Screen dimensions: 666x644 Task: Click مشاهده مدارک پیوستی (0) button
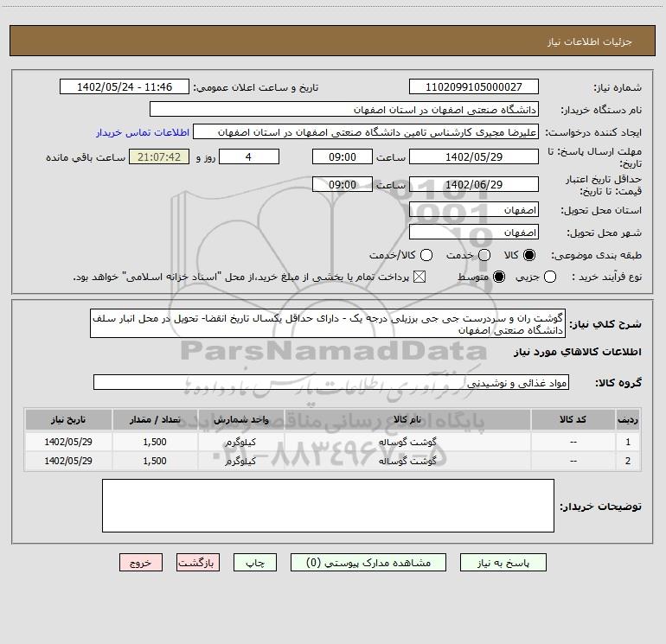tap(368, 563)
